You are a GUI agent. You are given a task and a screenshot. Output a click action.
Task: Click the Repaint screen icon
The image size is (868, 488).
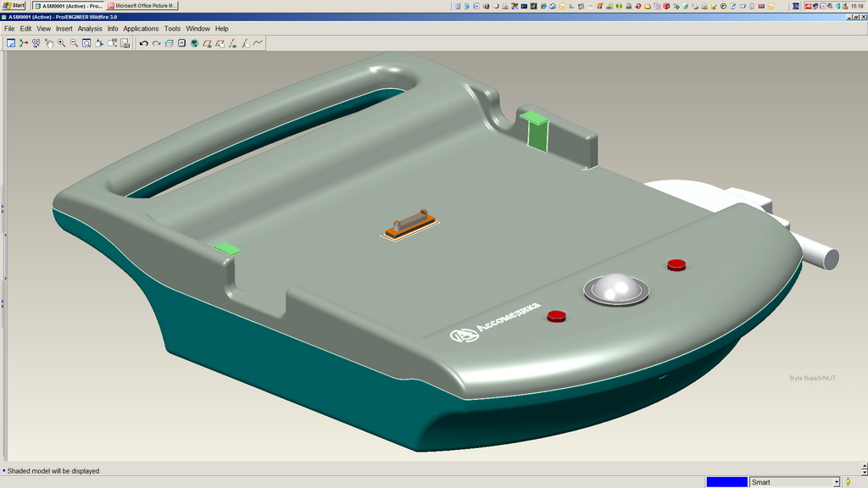pyautogui.click(x=11, y=43)
